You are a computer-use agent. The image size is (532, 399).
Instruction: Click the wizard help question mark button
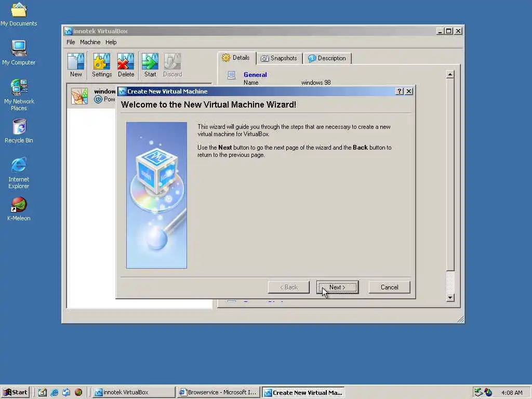400,91
